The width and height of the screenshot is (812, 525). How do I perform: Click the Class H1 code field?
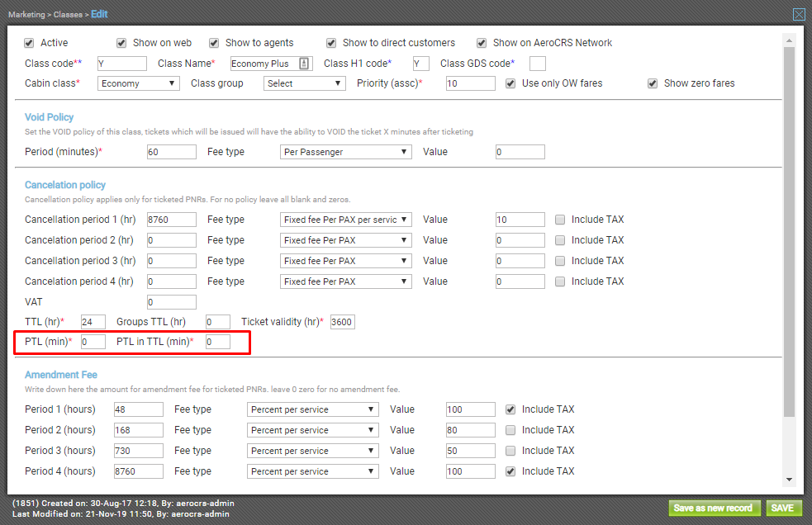421,64
